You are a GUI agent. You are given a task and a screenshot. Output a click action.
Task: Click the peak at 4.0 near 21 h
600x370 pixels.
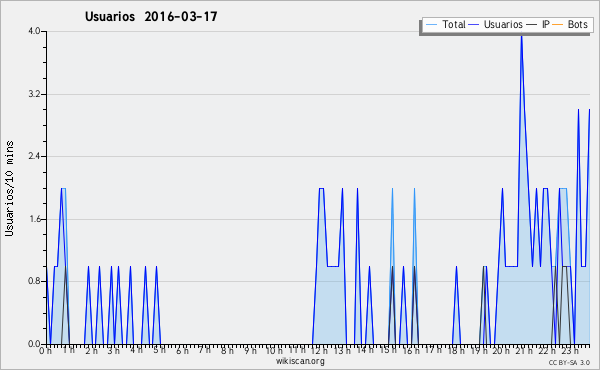(x=521, y=36)
